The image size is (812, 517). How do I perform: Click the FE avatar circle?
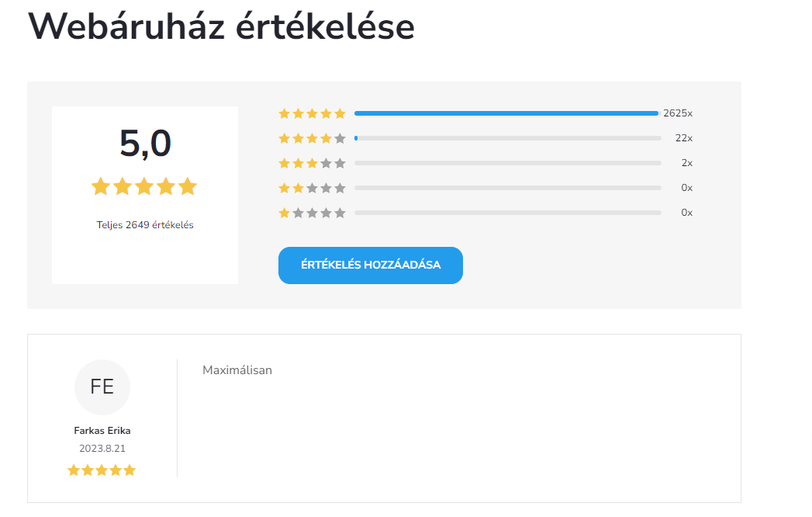[102, 387]
